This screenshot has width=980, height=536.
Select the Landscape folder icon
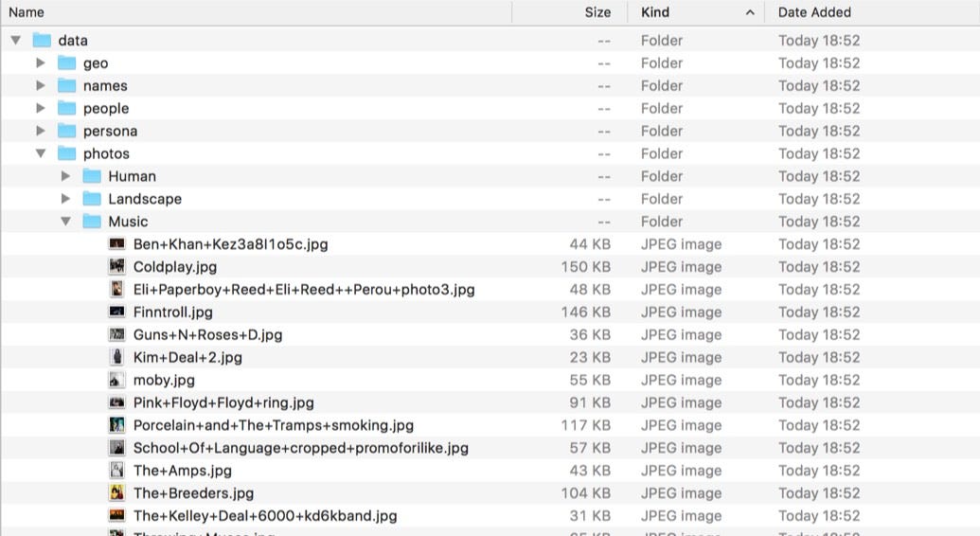coord(92,198)
